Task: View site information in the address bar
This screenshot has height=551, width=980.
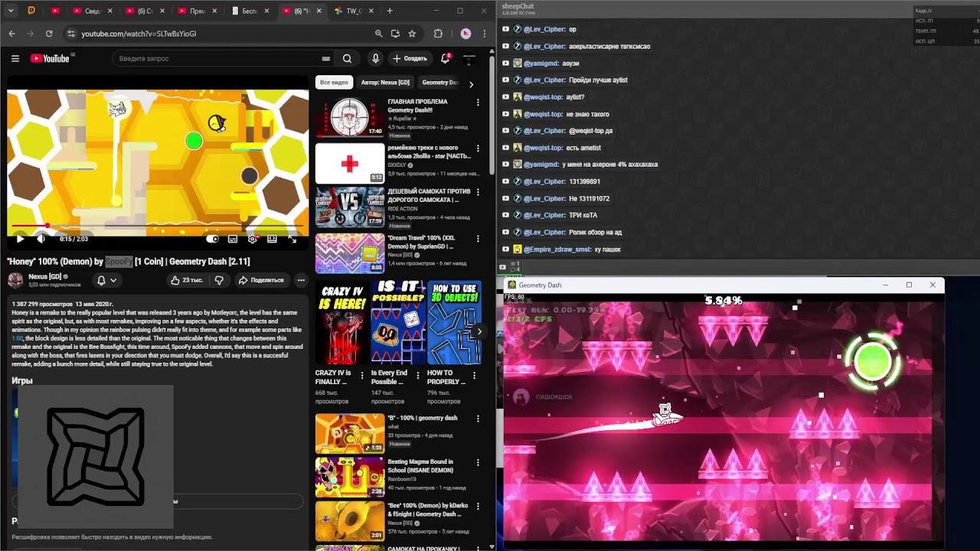Action: point(71,34)
